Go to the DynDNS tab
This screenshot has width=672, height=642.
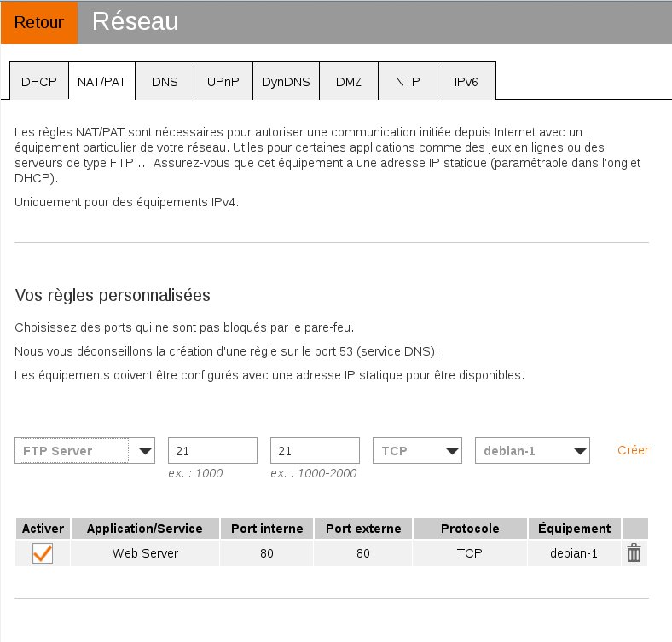285,82
